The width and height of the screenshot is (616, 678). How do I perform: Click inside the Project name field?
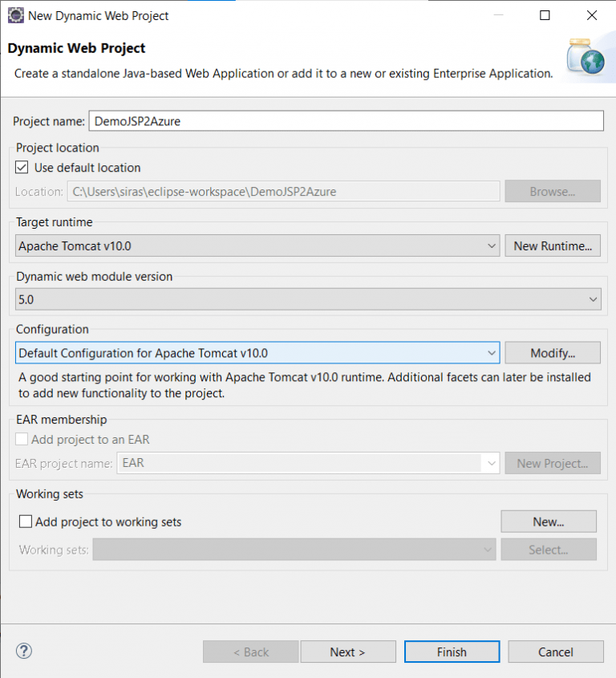(x=345, y=120)
